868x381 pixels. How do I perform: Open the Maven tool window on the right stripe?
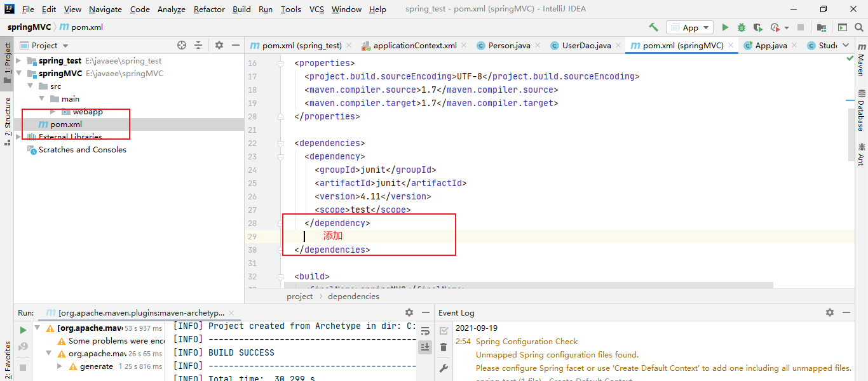(x=861, y=62)
